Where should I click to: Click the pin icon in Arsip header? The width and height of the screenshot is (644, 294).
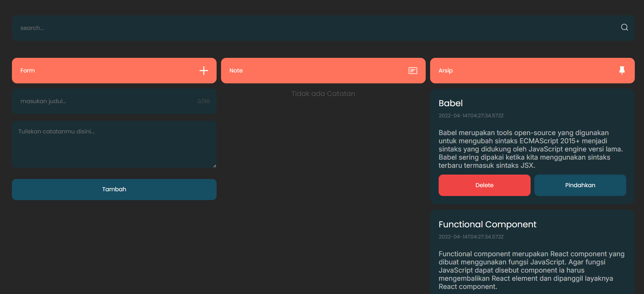pos(622,70)
